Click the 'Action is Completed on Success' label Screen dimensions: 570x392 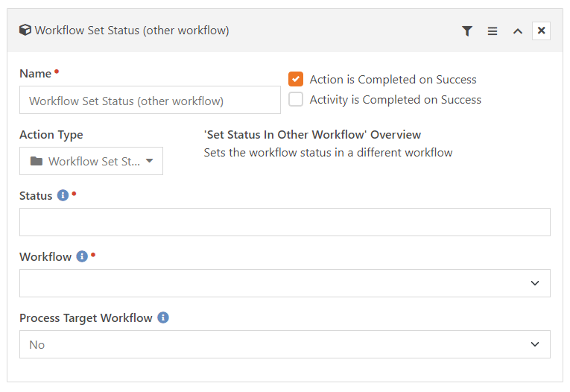[393, 79]
